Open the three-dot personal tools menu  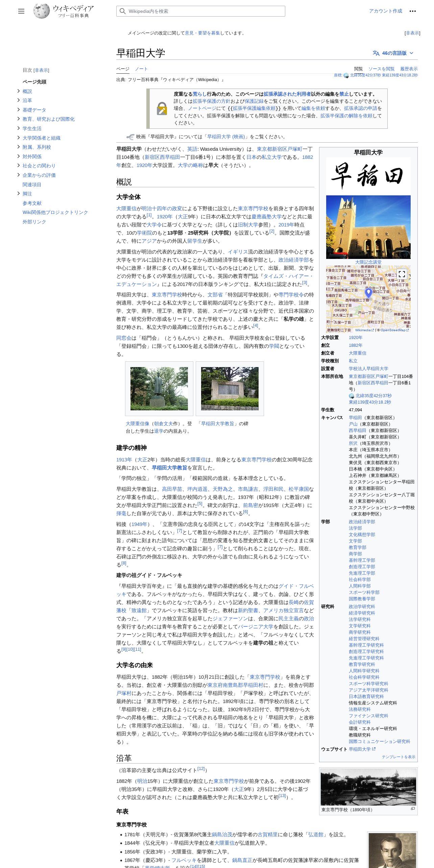[412, 11]
